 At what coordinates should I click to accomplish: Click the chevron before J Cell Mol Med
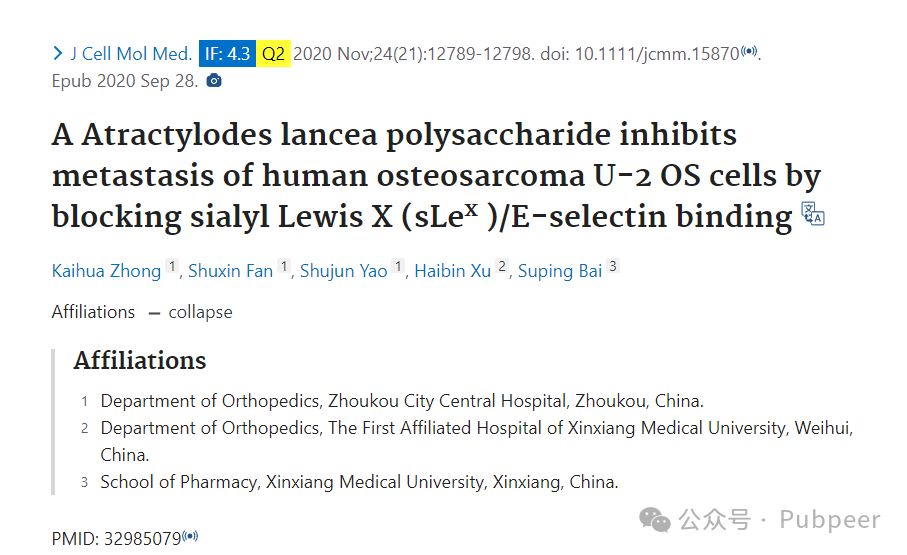pyautogui.click(x=57, y=54)
